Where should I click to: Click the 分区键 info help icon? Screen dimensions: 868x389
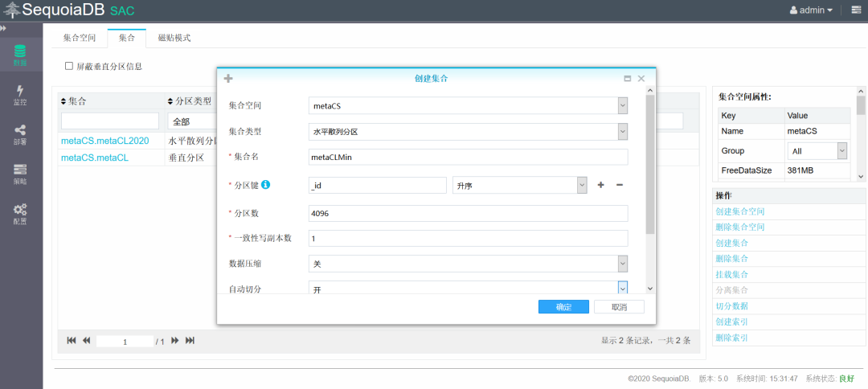(x=265, y=185)
